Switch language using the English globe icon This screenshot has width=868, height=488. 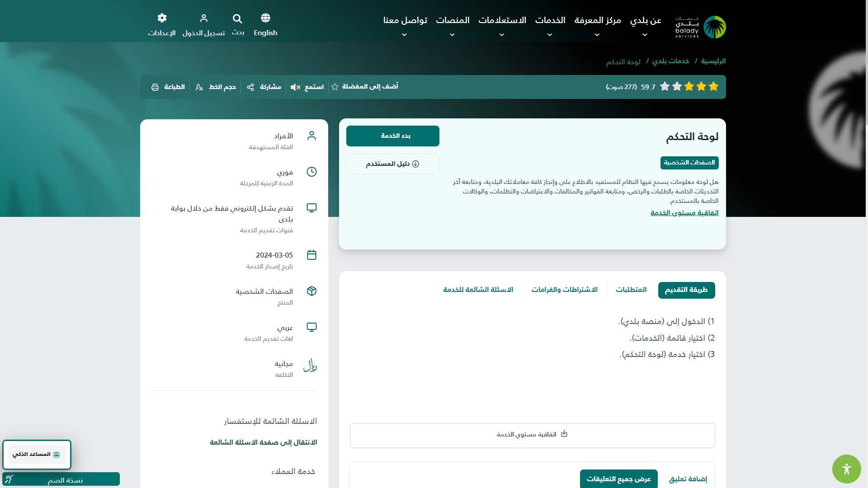(265, 18)
